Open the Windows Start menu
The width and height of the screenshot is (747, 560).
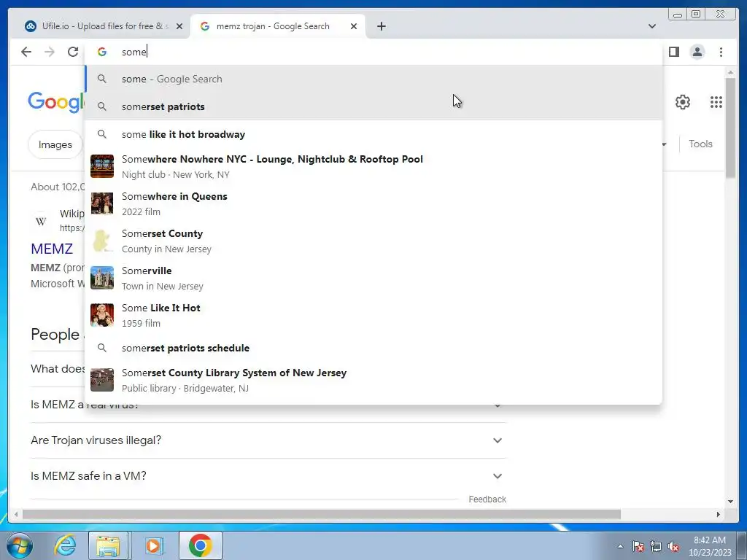[x=19, y=545]
